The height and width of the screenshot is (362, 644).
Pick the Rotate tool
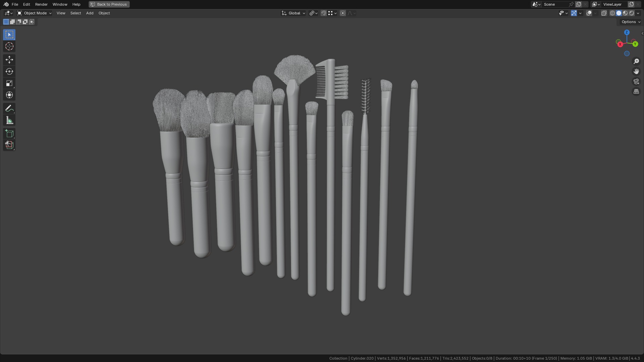(x=9, y=71)
